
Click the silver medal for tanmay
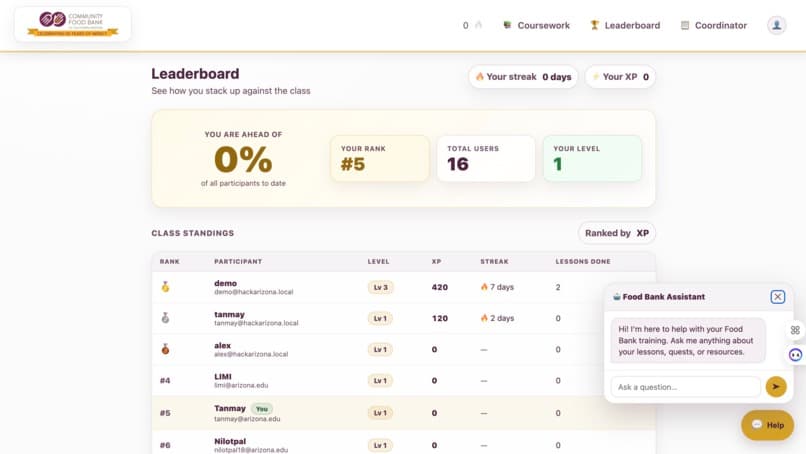[165, 318]
